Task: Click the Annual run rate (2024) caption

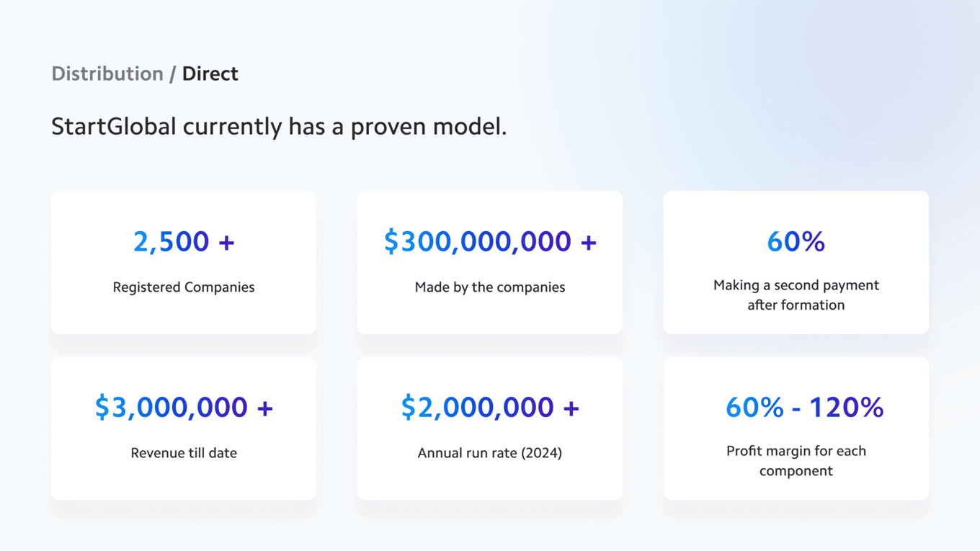Action: click(490, 453)
